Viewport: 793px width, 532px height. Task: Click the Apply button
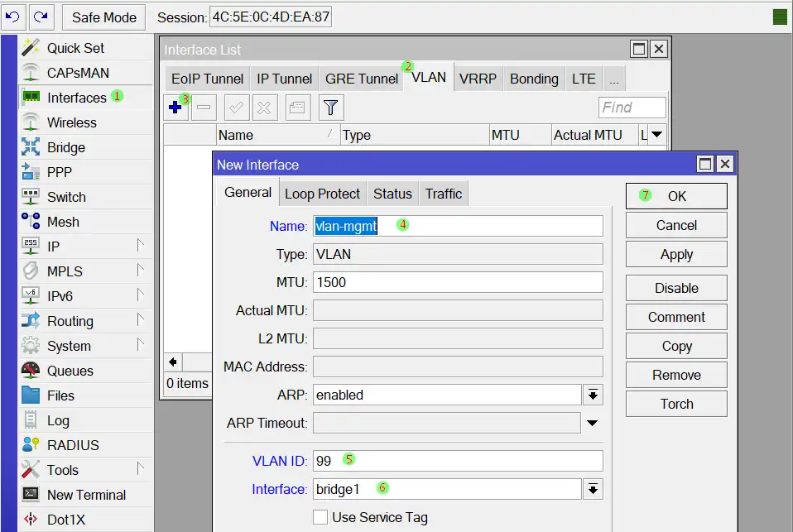tap(676, 254)
